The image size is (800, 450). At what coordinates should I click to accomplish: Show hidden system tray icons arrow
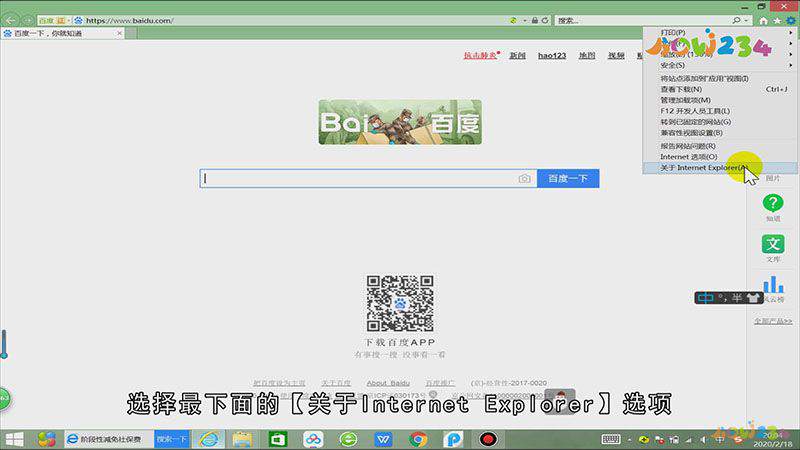[630, 440]
